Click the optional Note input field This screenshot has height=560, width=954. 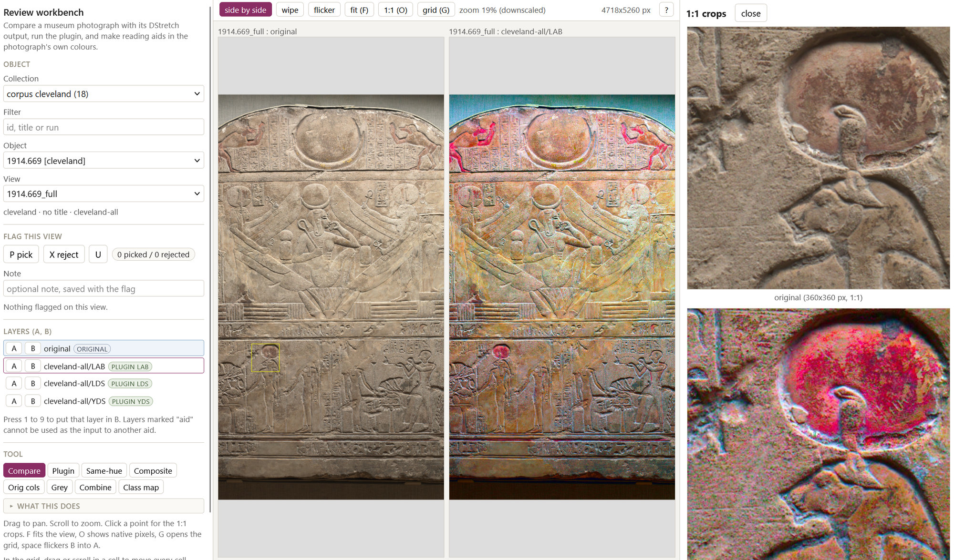[104, 289]
